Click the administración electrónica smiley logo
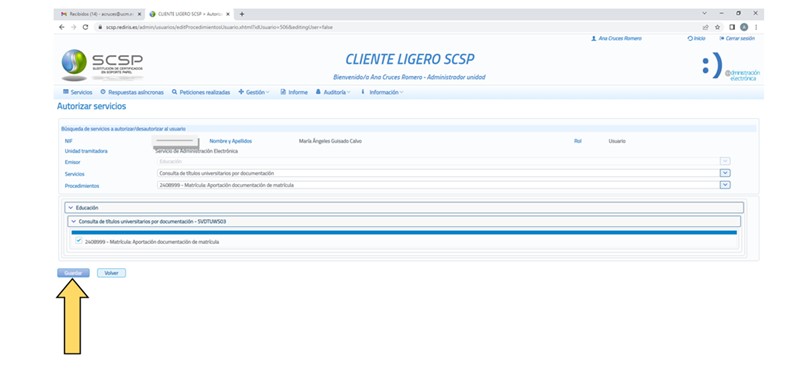 [731, 66]
